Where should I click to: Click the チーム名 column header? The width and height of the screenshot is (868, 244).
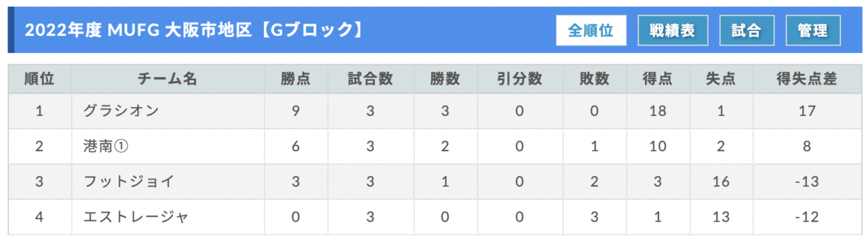[x=167, y=79]
